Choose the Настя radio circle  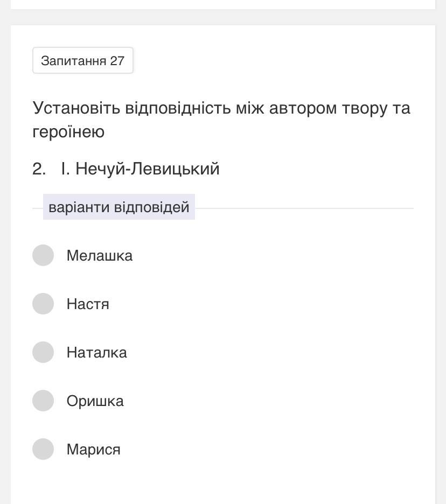(43, 304)
